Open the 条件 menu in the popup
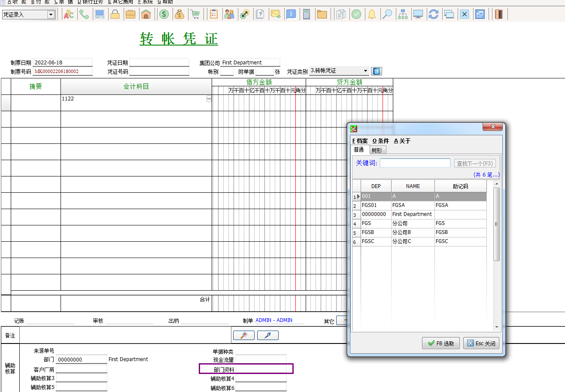The image size is (565, 392). [x=380, y=141]
